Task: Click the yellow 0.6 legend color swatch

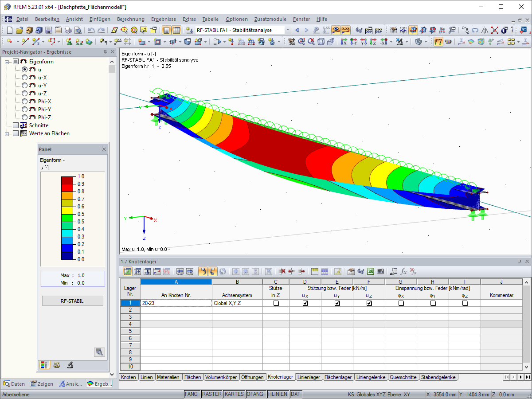Action: [x=67, y=210]
